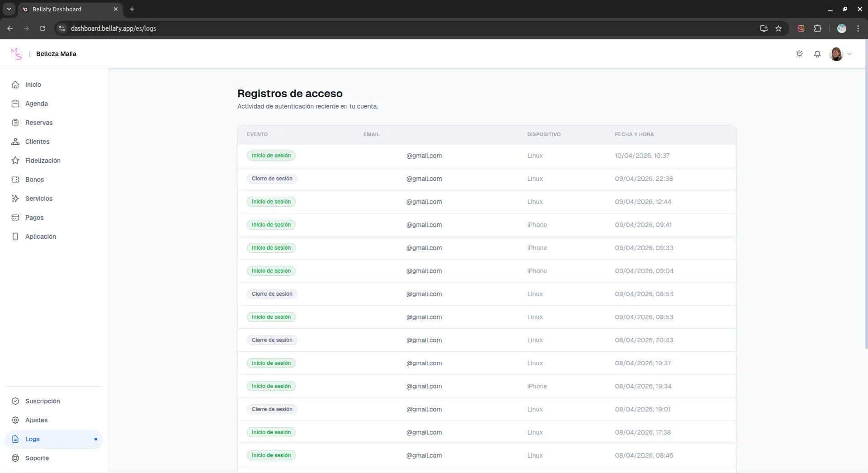The height and width of the screenshot is (473, 868).
Task: Open the notifications bell
Action: click(817, 54)
